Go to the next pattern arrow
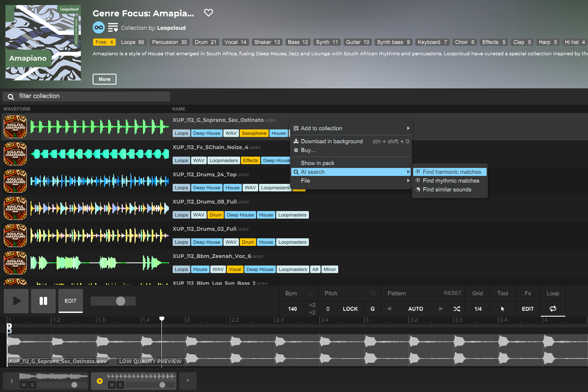This screenshot has width=588, height=392. click(441, 309)
